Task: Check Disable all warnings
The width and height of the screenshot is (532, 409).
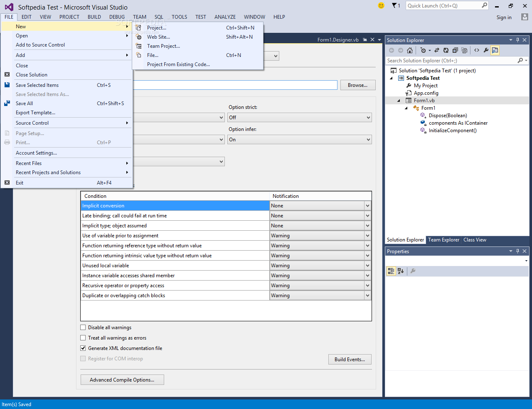Action: [83, 328]
